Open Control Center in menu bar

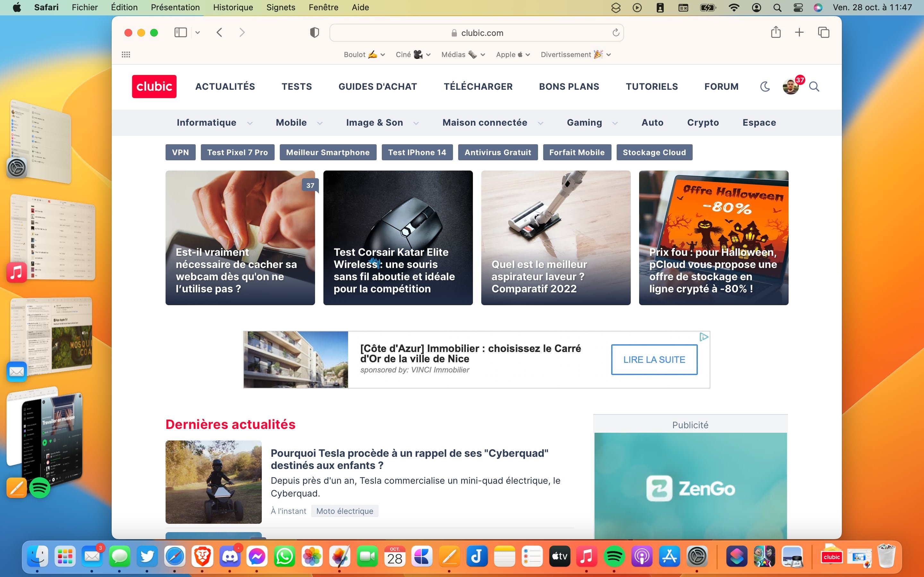(x=798, y=8)
